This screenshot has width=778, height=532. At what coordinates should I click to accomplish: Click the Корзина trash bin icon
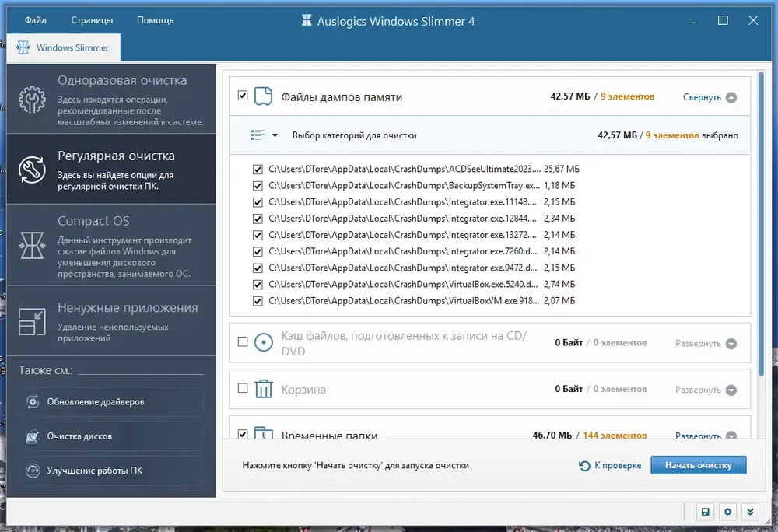[264, 389]
